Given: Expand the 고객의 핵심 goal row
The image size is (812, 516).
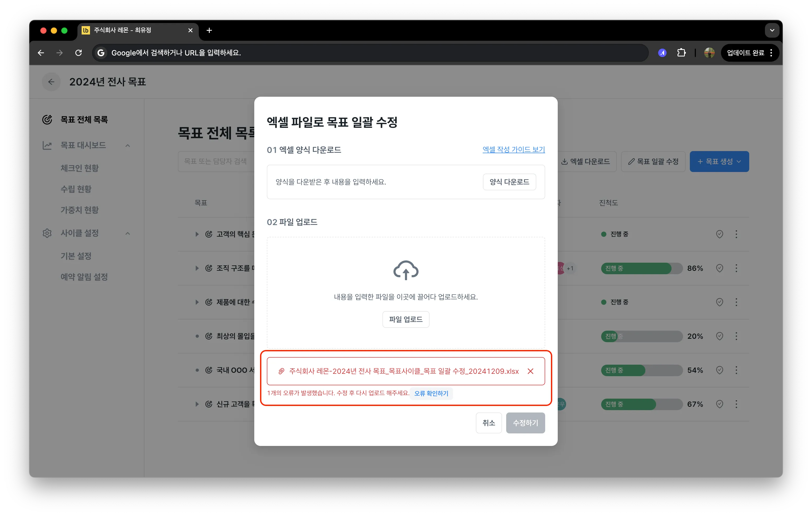Looking at the screenshot, I should [x=197, y=234].
